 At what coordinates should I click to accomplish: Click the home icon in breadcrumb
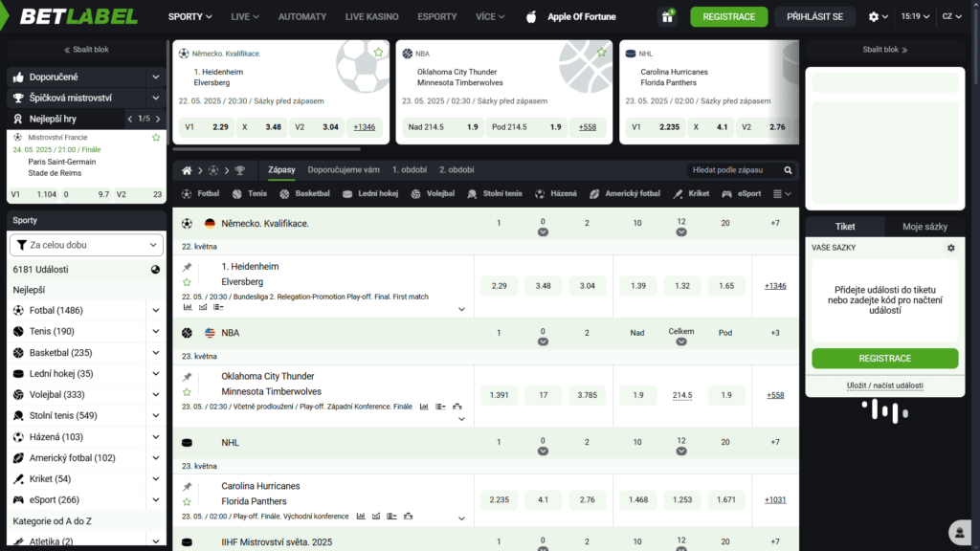188,170
